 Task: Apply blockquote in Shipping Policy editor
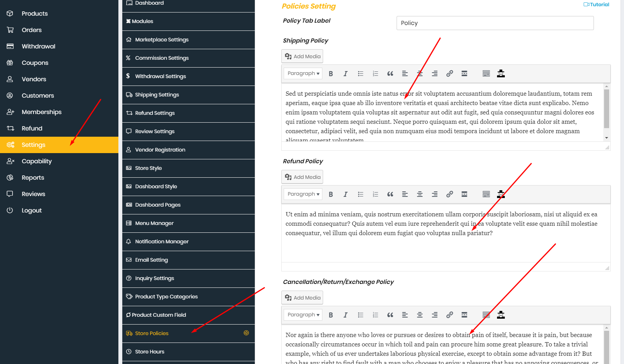[x=390, y=73]
